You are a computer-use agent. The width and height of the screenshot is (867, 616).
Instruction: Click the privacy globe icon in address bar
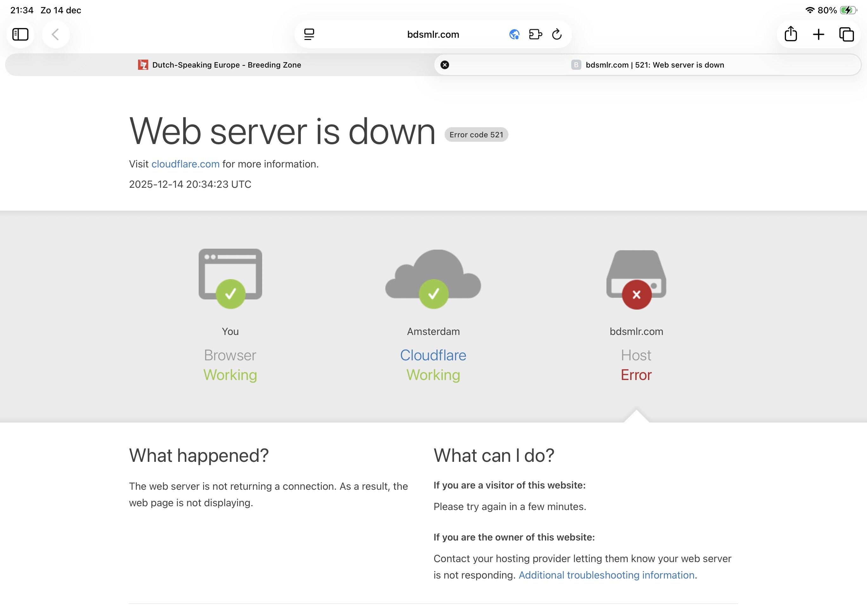[514, 35]
